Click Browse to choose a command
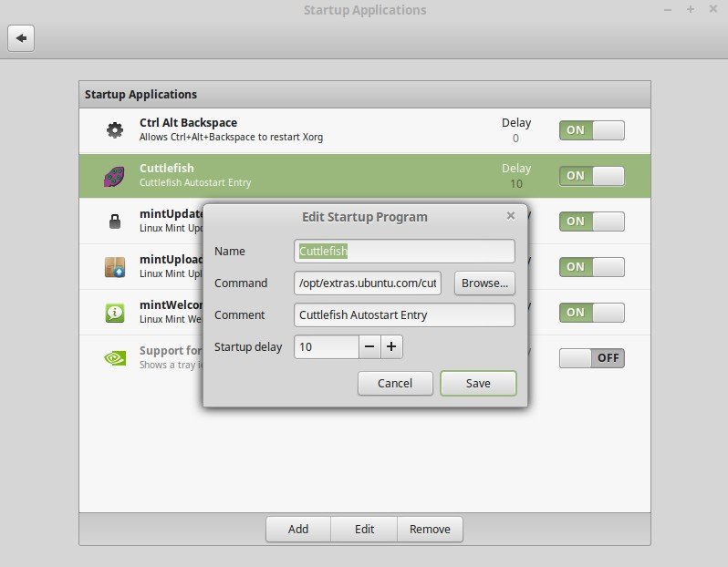 pos(484,283)
